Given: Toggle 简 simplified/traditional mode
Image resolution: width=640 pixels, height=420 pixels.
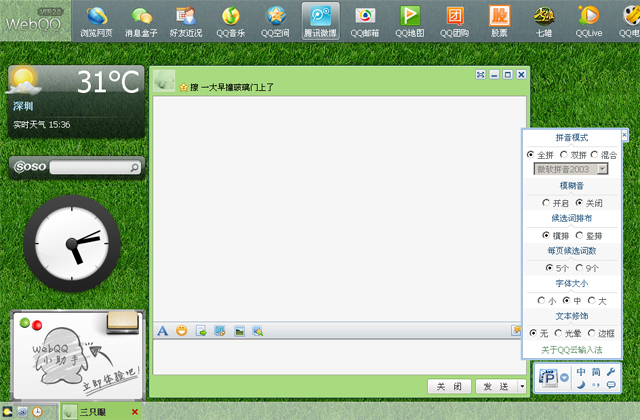Looking at the screenshot, I should pyautogui.click(x=596, y=371).
